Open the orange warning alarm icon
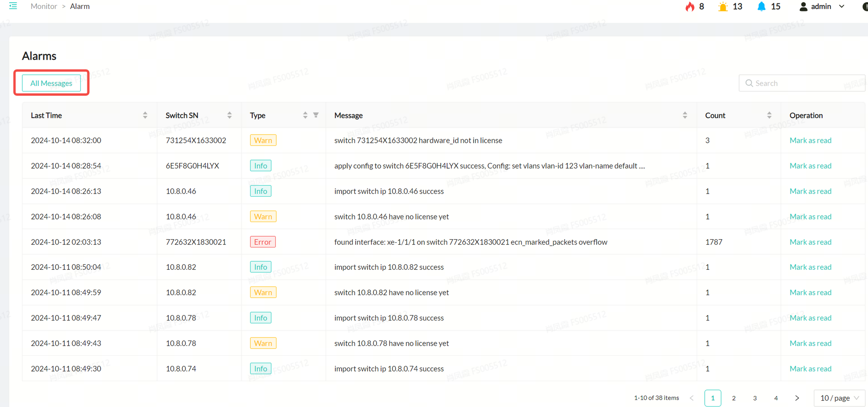The width and height of the screenshot is (868, 407). [x=723, y=6]
